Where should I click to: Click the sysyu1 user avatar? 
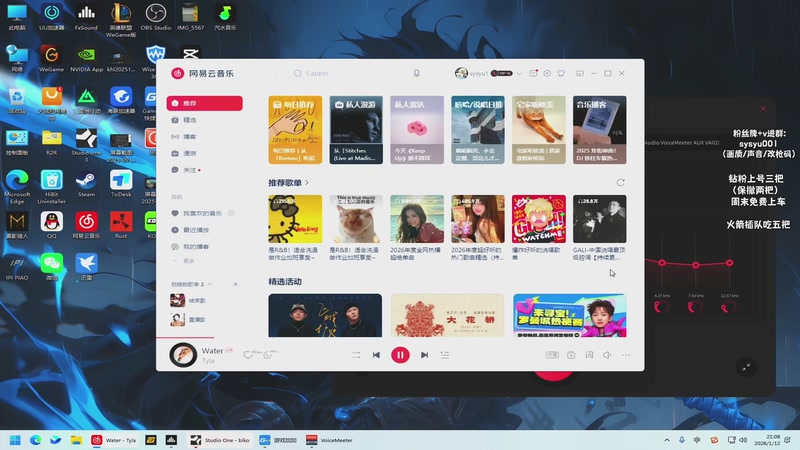click(461, 73)
